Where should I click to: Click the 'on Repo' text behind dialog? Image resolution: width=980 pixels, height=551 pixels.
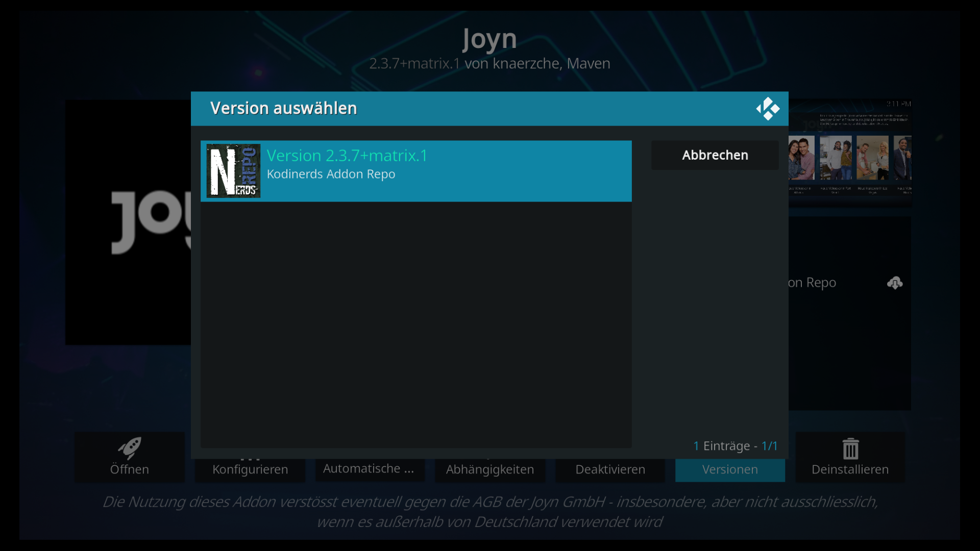click(812, 283)
